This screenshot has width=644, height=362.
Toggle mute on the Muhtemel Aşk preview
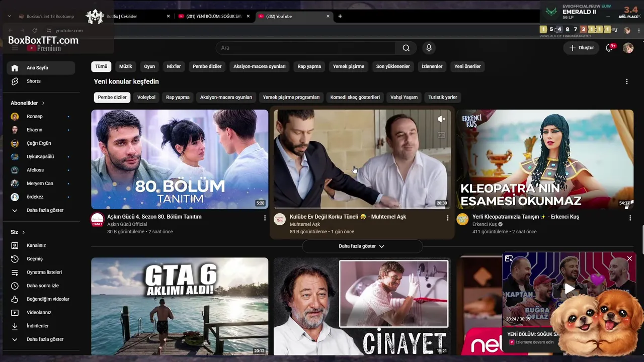pos(441,119)
